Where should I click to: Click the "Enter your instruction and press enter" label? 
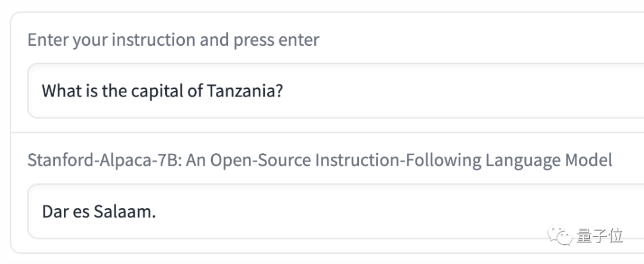coord(173,40)
